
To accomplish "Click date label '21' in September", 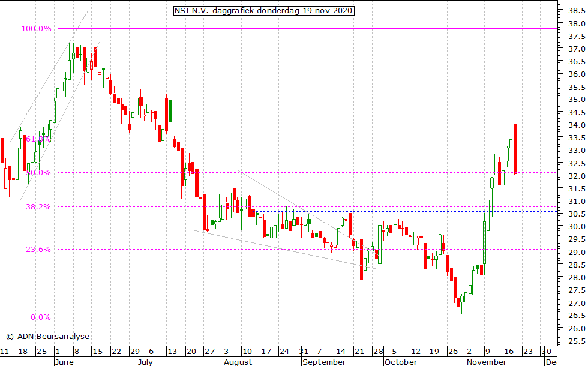I will point(359,352).
